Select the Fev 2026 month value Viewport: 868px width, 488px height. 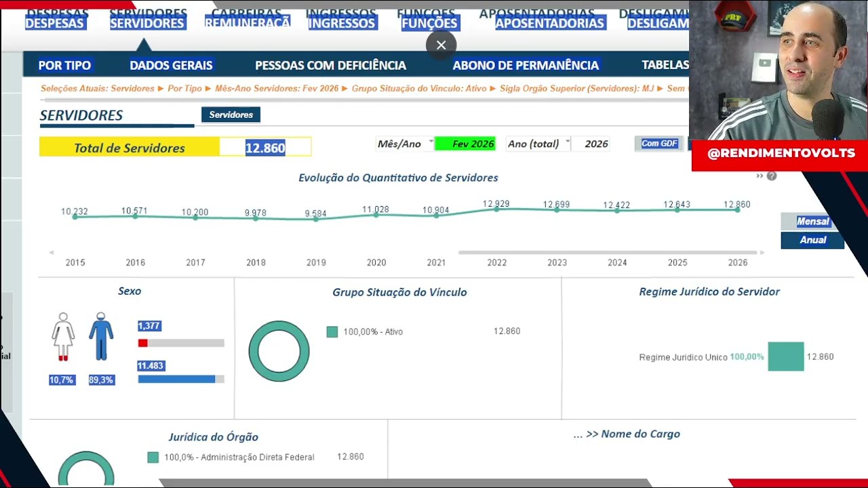click(x=465, y=144)
